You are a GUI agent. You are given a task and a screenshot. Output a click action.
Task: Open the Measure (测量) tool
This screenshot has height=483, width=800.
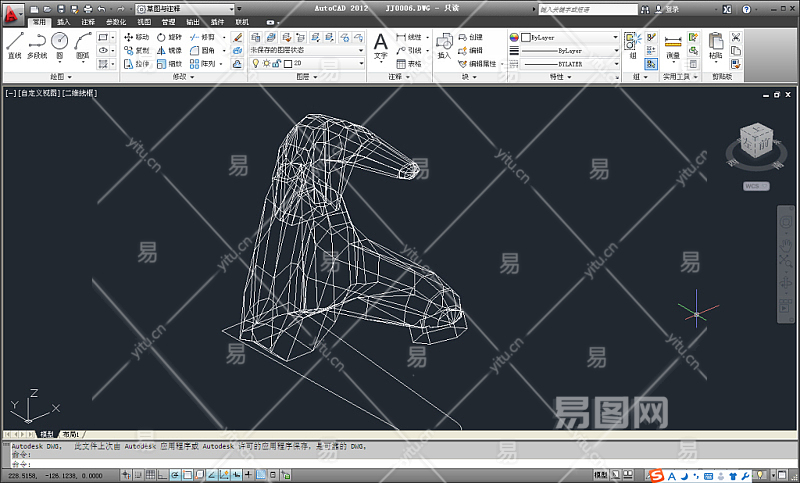point(673,44)
